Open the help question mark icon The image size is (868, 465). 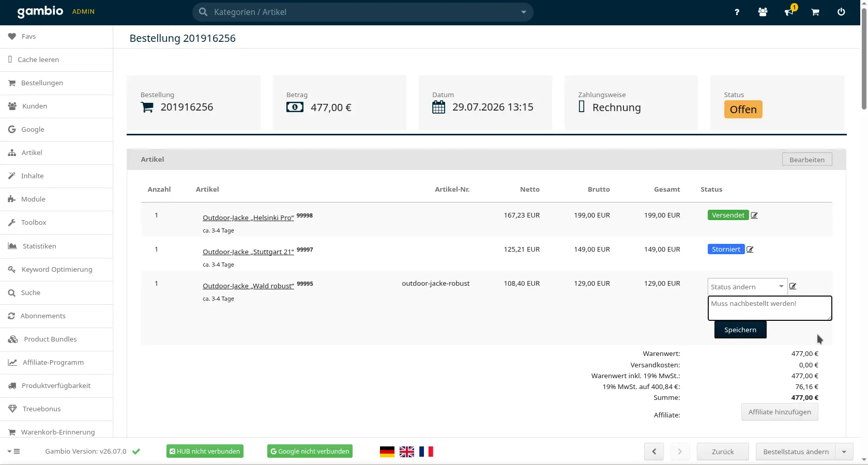pyautogui.click(x=737, y=12)
